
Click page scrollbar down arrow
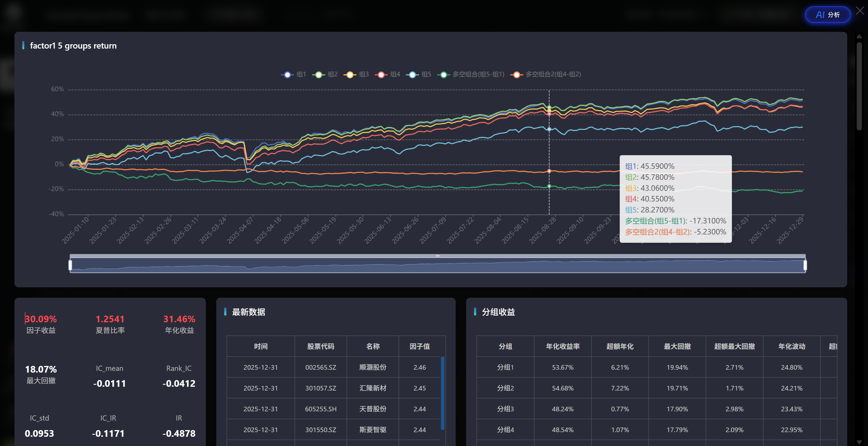coord(859,442)
